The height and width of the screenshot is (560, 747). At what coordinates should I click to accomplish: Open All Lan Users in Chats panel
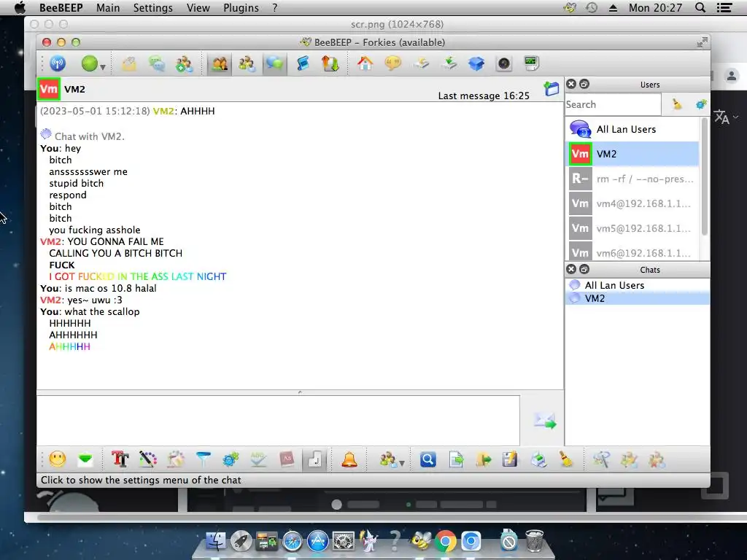point(637,285)
